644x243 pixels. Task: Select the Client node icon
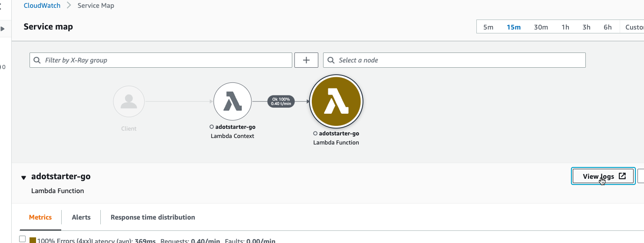[129, 102]
